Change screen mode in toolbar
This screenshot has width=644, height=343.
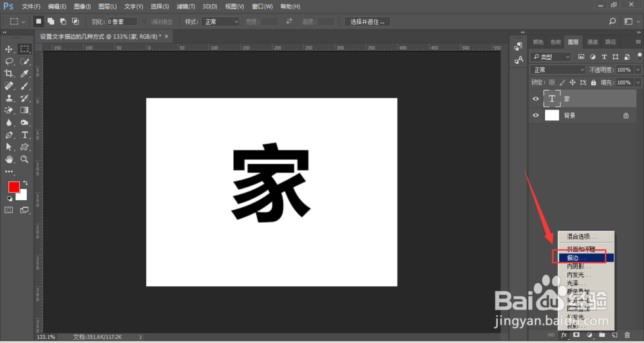click(24, 210)
